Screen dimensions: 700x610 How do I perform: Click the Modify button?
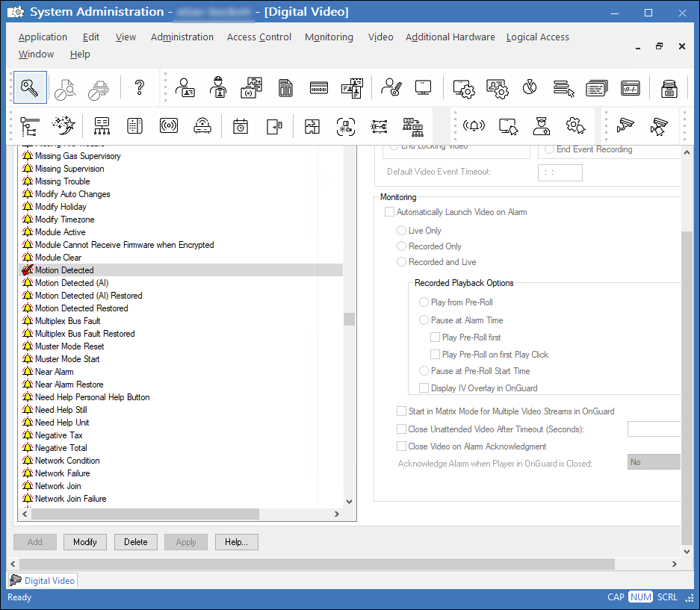coord(85,542)
